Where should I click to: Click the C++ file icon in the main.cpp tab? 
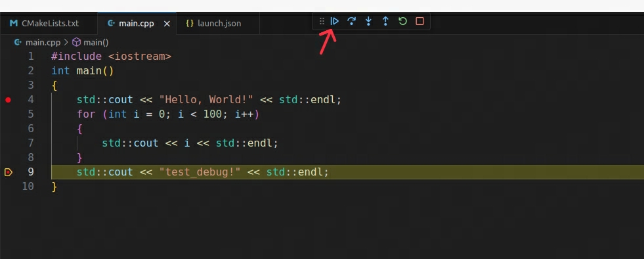tap(111, 24)
